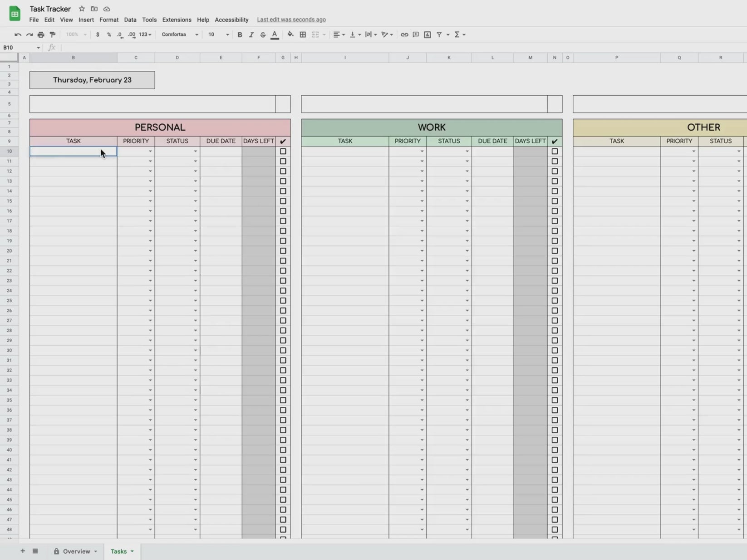The image size is (747, 560).
Task: Click the Undo icon
Action: click(x=17, y=34)
